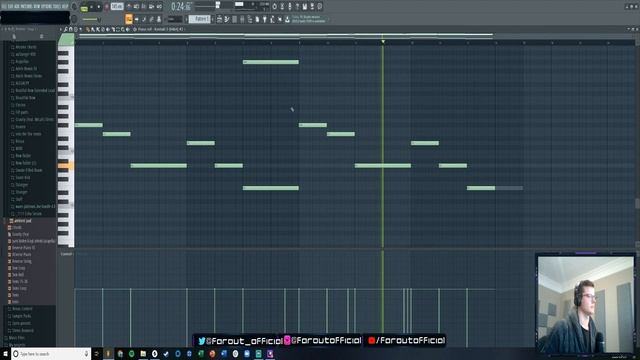This screenshot has height=360, width=640.
Task: Click the orange highlighted button in the main toolbar
Action: (x=129, y=19)
